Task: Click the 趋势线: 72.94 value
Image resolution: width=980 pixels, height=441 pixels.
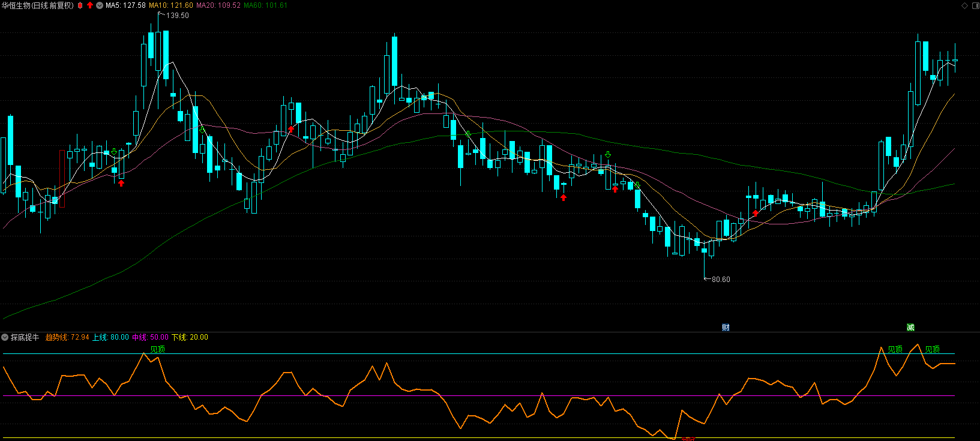Action: (67, 337)
